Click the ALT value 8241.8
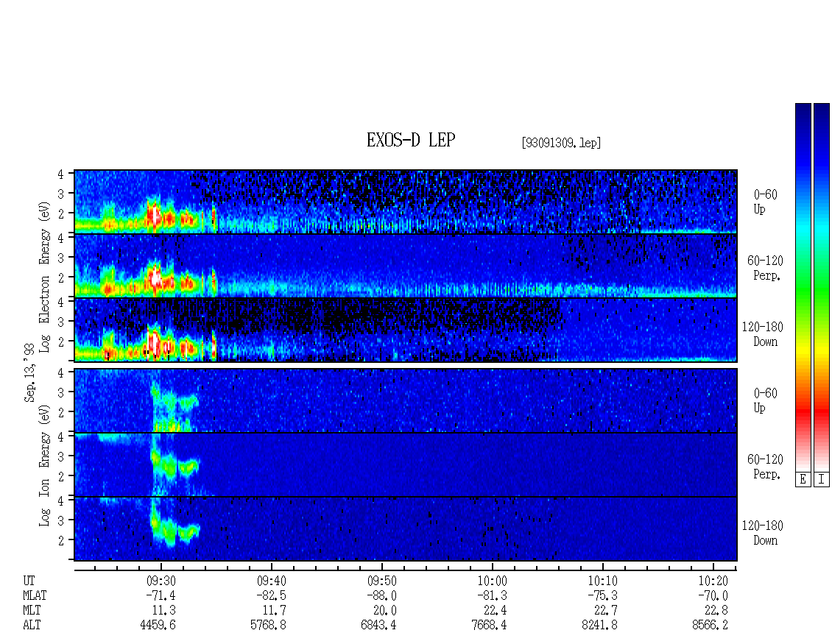 click(599, 626)
